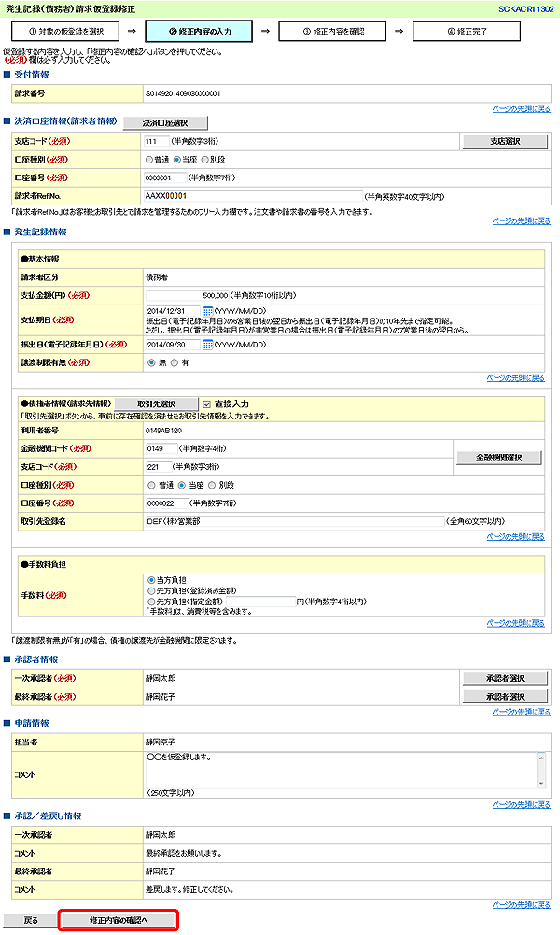This screenshot has width=560, height=935.
Task: Focus the 債権者 支店コード field
Action: [x=159, y=467]
